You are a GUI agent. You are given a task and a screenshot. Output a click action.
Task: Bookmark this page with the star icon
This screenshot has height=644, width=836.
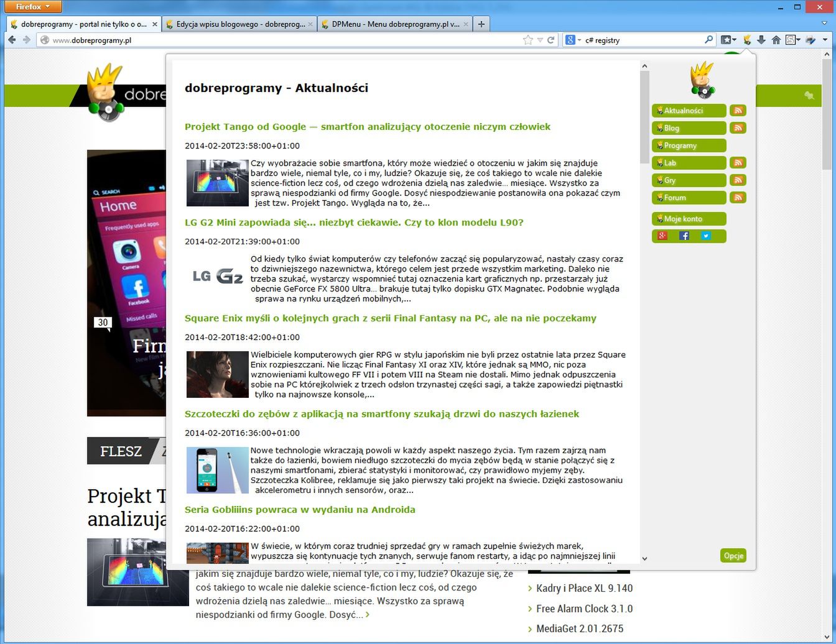pos(528,40)
